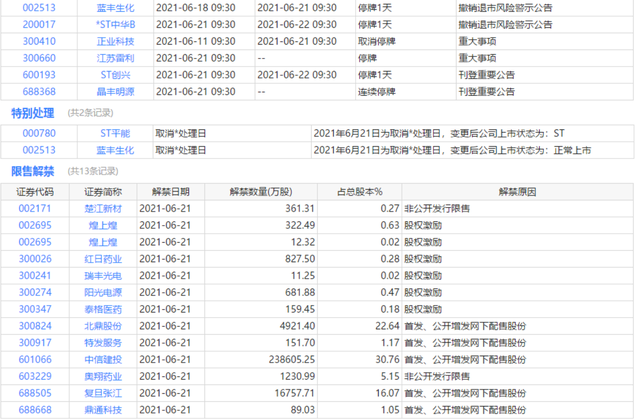Open 晶丰明源 stock link
640x420 pixels.
tap(116, 91)
